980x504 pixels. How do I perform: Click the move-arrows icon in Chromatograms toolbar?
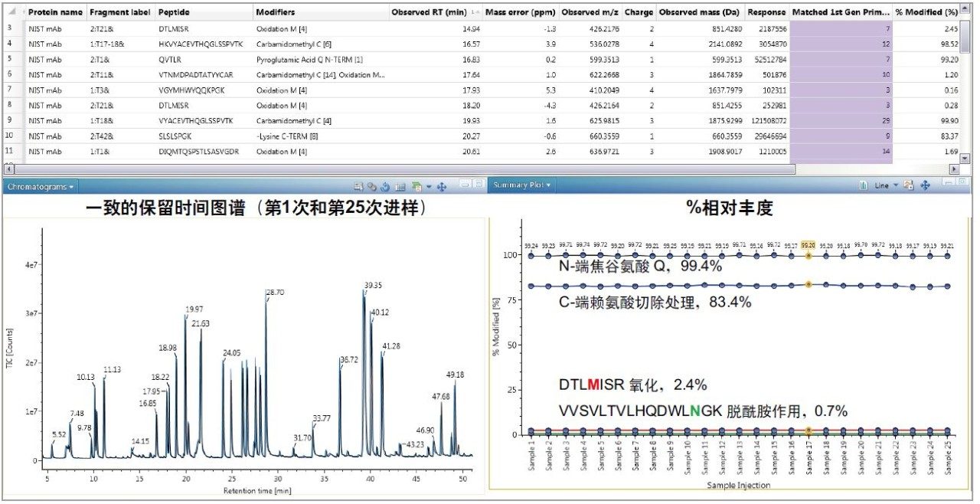click(441, 186)
